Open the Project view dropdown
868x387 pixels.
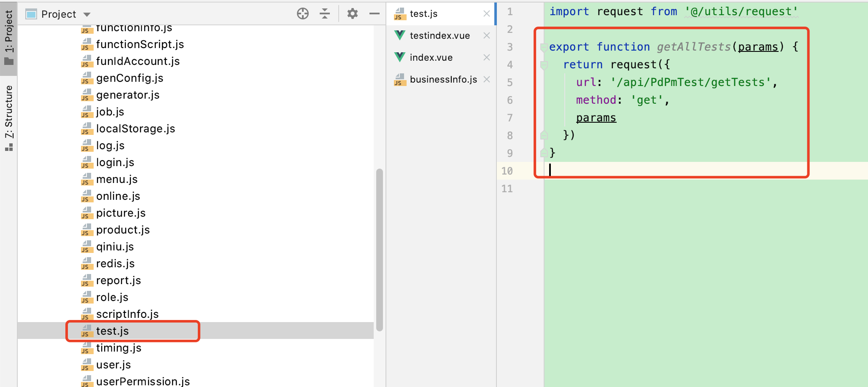tap(87, 14)
